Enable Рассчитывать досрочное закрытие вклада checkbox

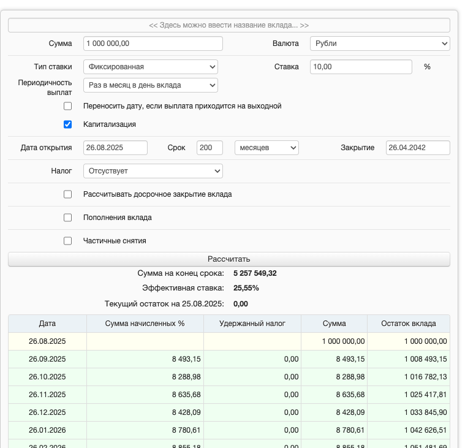coord(68,194)
